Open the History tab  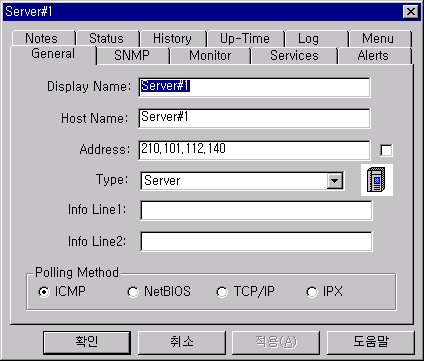173,39
